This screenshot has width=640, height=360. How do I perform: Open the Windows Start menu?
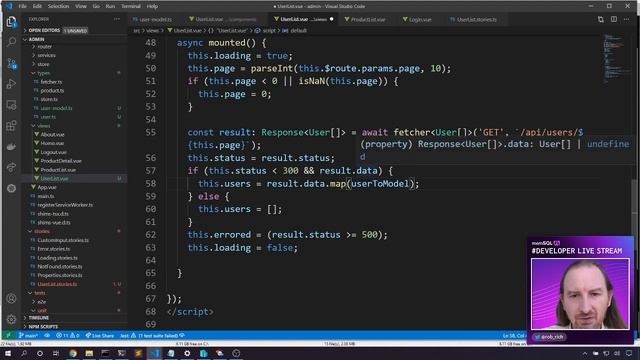[x=8, y=353]
